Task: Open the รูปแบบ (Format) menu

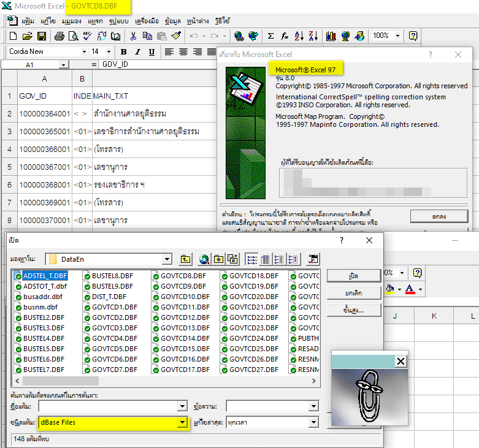Action: (x=119, y=21)
